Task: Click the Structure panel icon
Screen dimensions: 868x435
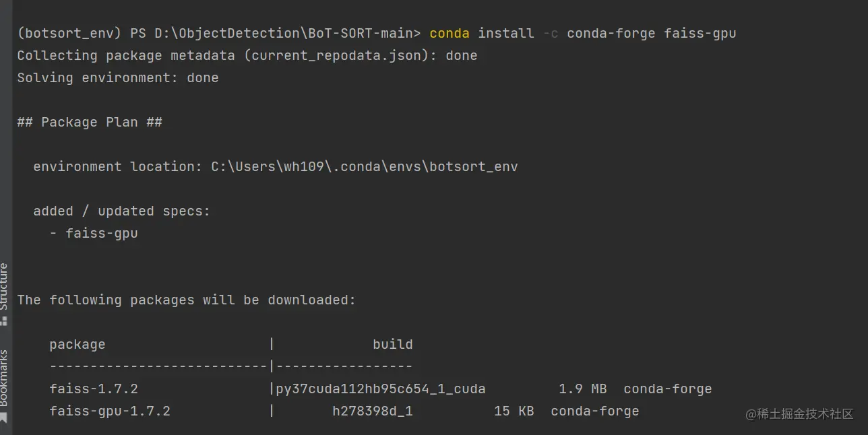Action: click(x=4, y=321)
